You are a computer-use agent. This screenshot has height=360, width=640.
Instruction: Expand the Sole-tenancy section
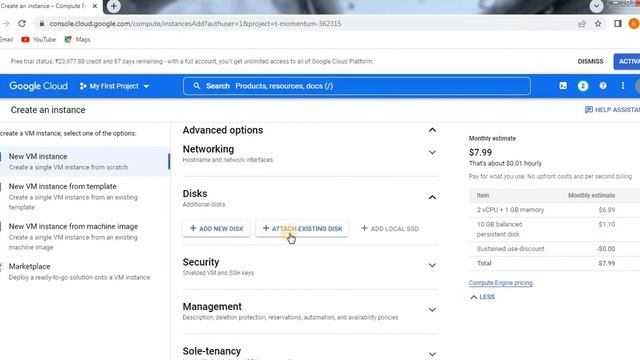(x=432, y=354)
